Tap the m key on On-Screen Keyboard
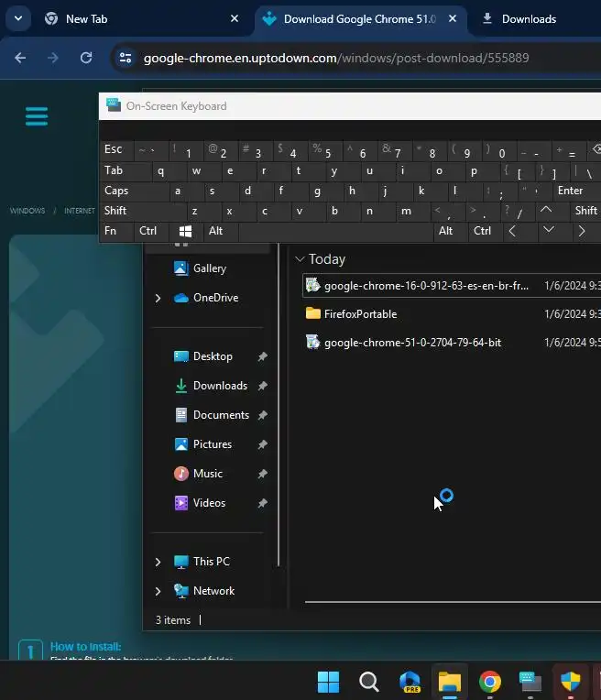601x700 pixels. (414, 211)
